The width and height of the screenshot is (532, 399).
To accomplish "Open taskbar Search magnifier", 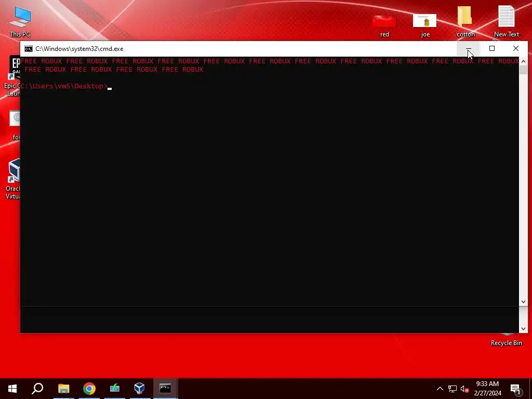I will pos(37,389).
